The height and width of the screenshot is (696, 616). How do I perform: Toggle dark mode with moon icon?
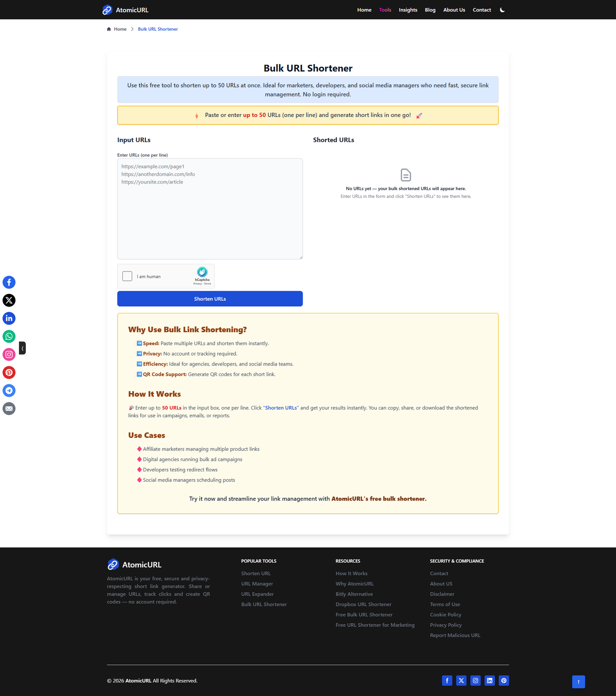502,10
